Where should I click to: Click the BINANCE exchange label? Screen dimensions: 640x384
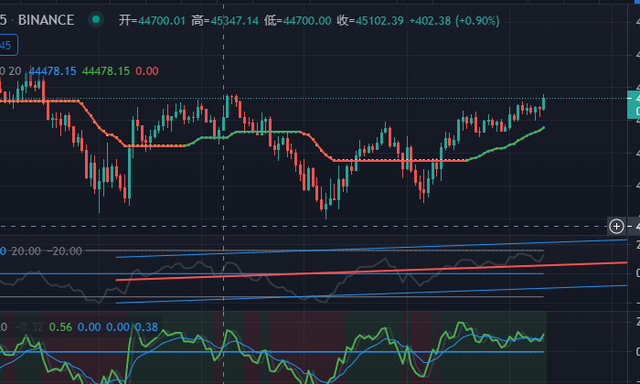click(x=46, y=20)
